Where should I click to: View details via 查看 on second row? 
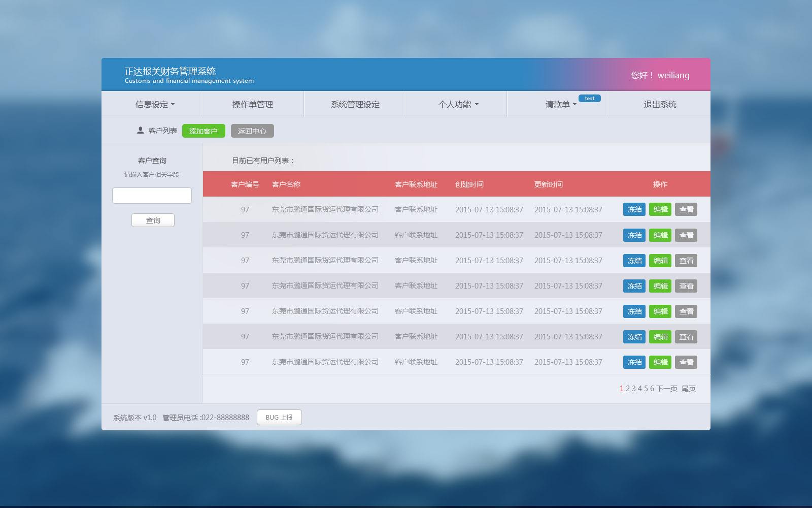[x=686, y=235]
